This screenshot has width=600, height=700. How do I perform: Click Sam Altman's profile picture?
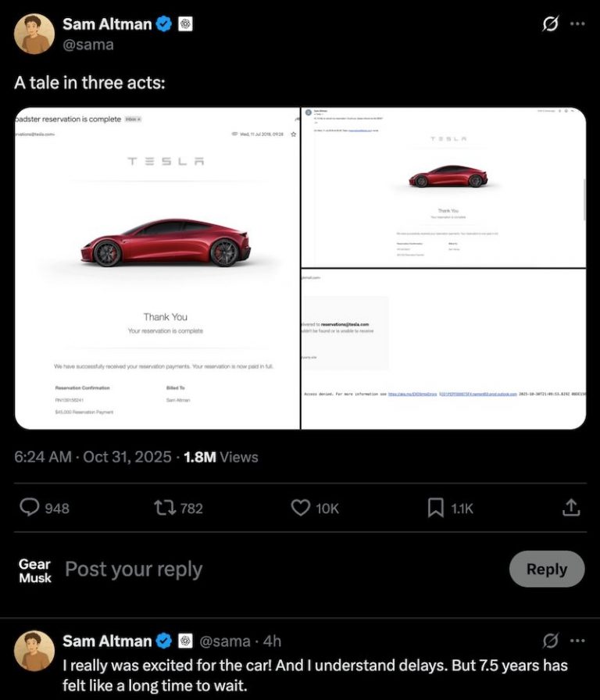pyautogui.click(x=33, y=33)
